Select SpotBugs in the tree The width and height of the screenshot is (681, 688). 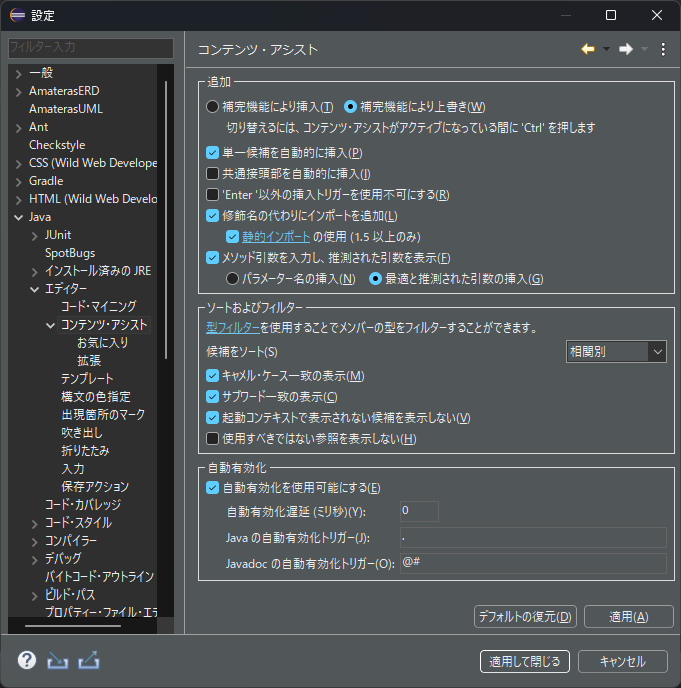click(70, 253)
